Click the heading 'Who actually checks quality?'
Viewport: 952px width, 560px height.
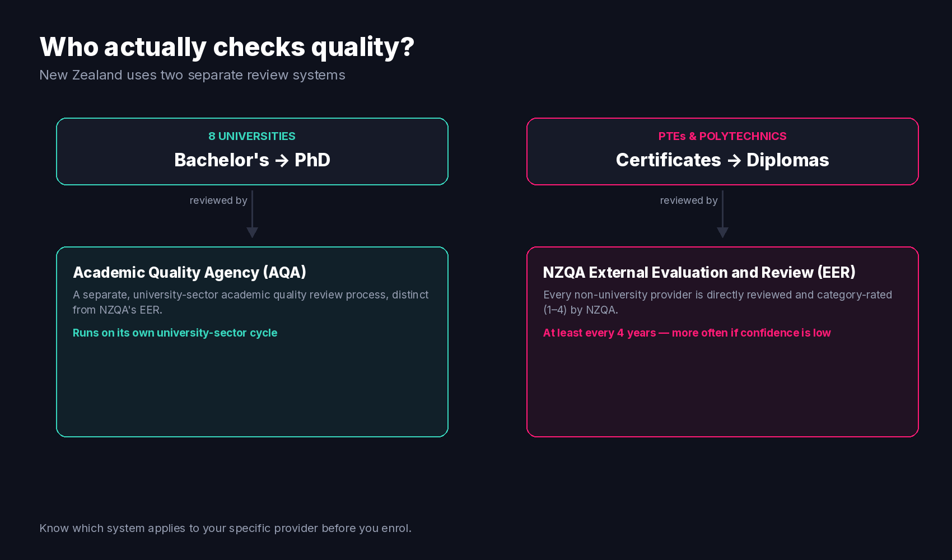227,47
